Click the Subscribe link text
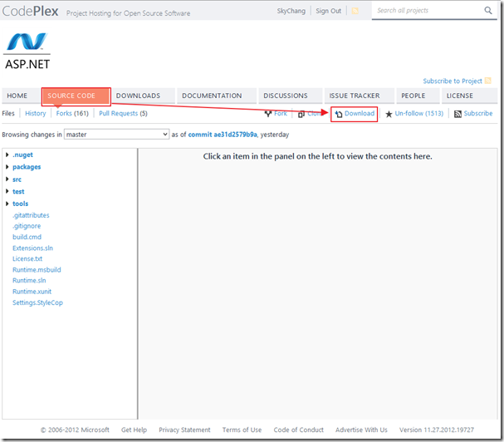 pos(478,113)
